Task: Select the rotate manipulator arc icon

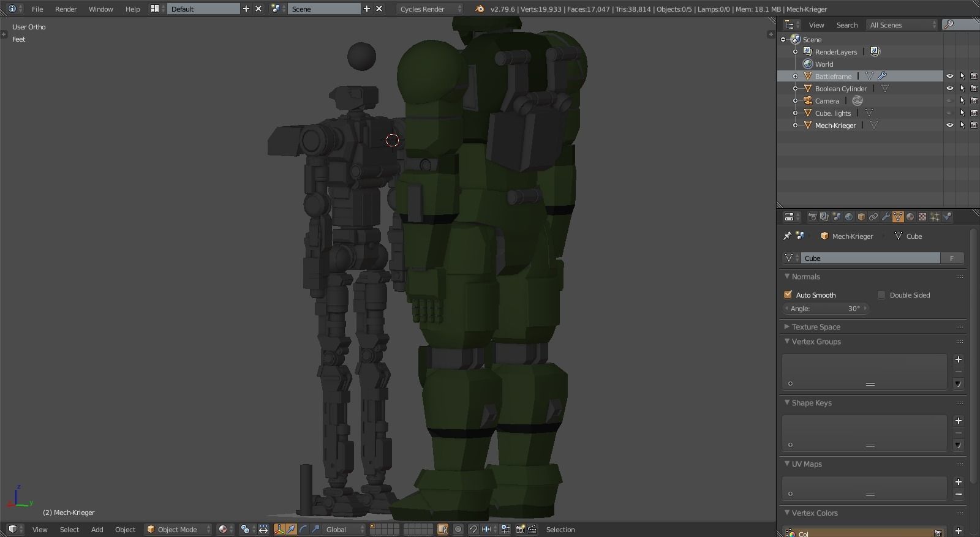Action: tap(303, 530)
